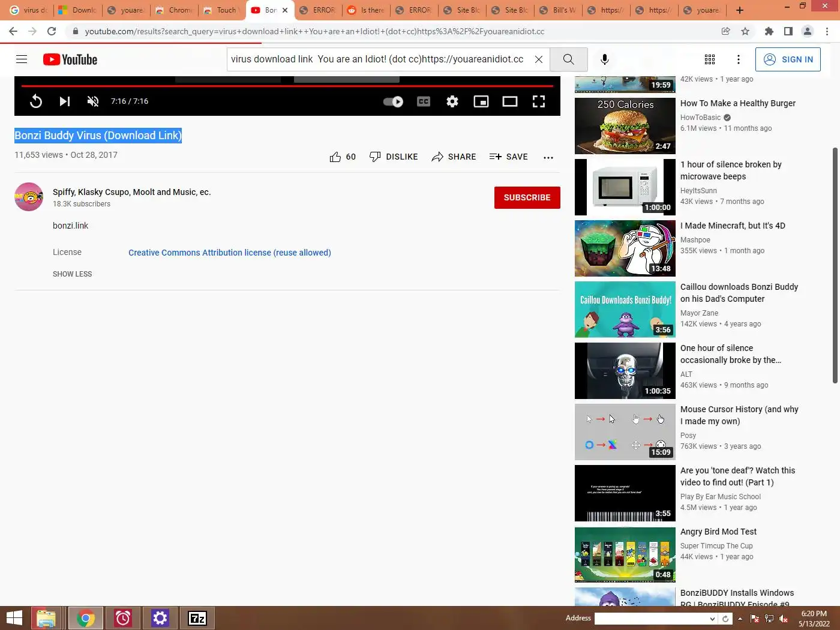840x630 pixels.
Task: Open the 'tone deaf' test video title
Action: (x=738, y=476)
